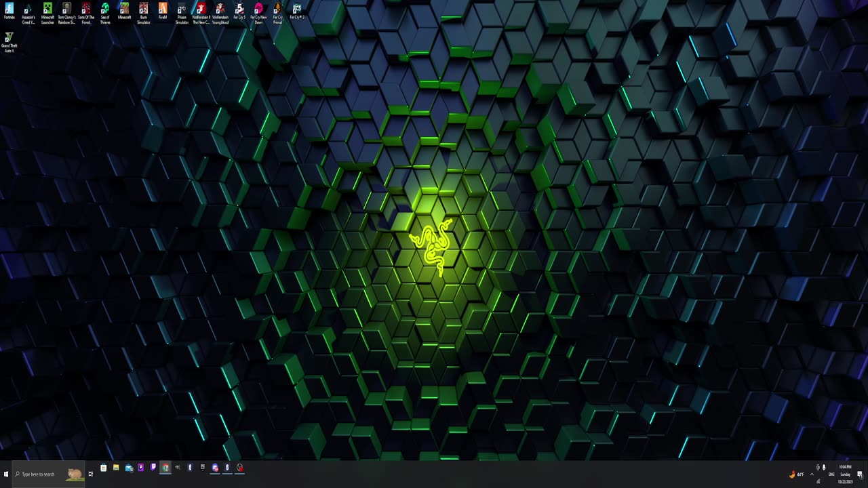
Task: Select the Prison Simulator desktop shortcut
Action: (x=182, y=14)
